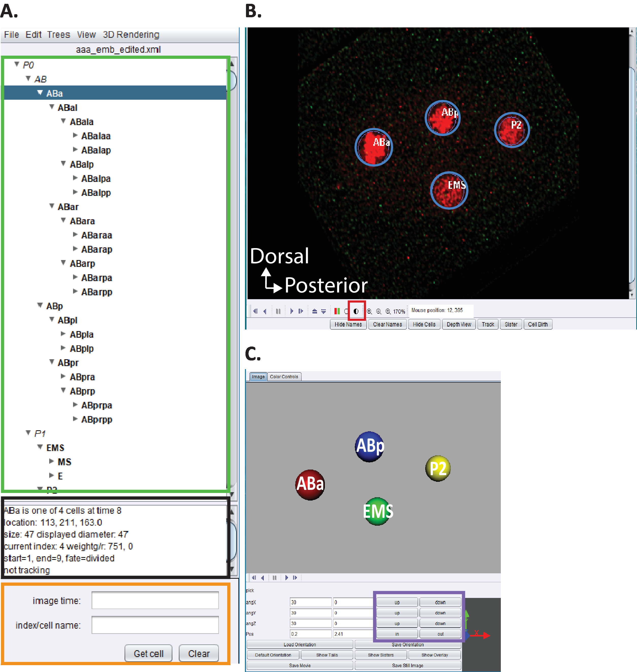Toggle the Hide Names button
Image resolution: width=637 pixels, height=672 pixels.
point(348,324)
